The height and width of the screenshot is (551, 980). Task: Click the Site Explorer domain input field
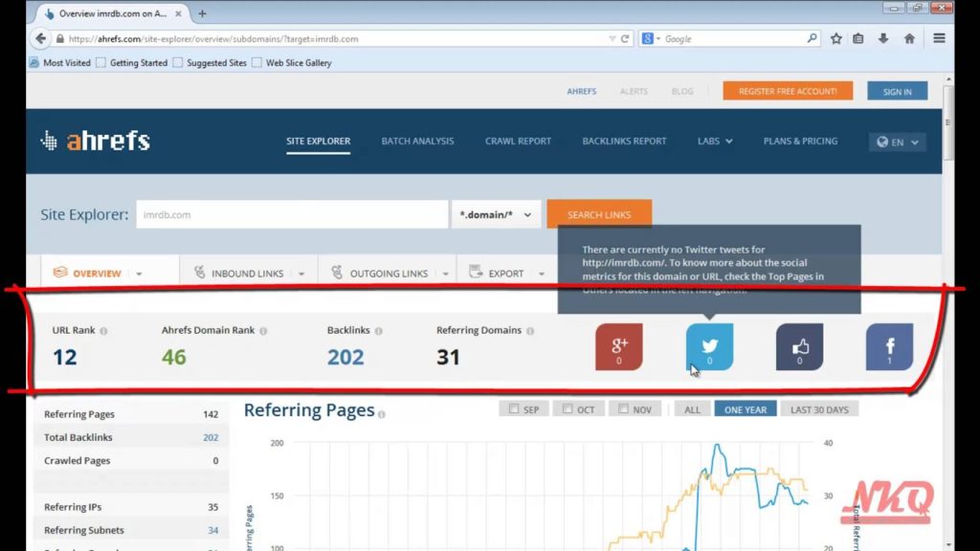pyautogui.click(x=292, y=214)
